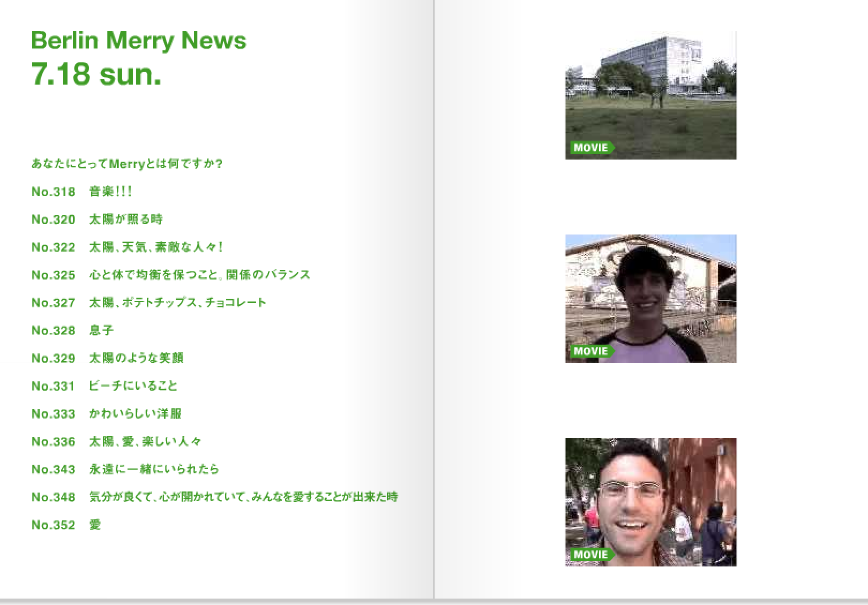Open the building movie thumbnail
Image resolution: width=868 pixels, height=605 pixels.
pos(650,95)
